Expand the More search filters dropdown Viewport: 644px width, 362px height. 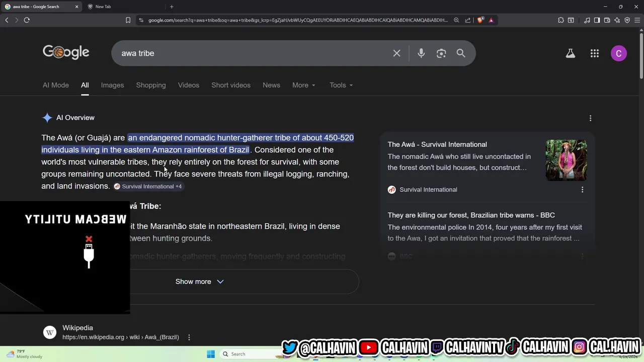[x=304, y=85]
